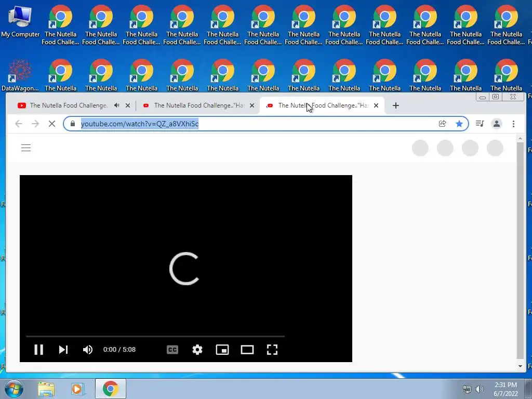The height and width of the screenshot is (399, 532).
Task: Switch to the first tab playing audio
Action: tap(68, 105)
